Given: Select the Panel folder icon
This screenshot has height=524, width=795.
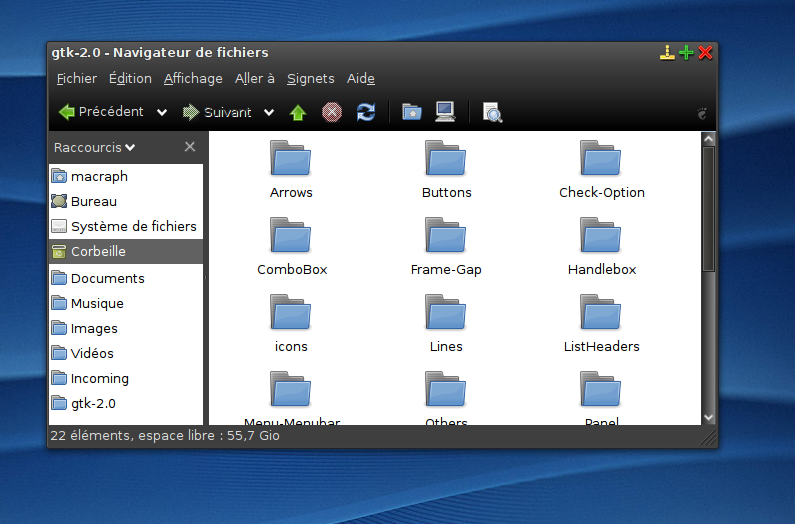Looking at the screenshot, I should pyautogui.click(x=601, y=390).
